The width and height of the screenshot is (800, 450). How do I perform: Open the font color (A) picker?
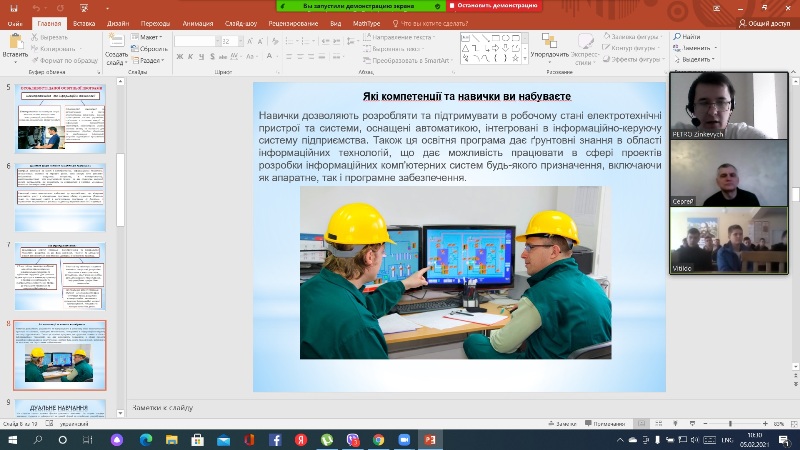[269, 57]
